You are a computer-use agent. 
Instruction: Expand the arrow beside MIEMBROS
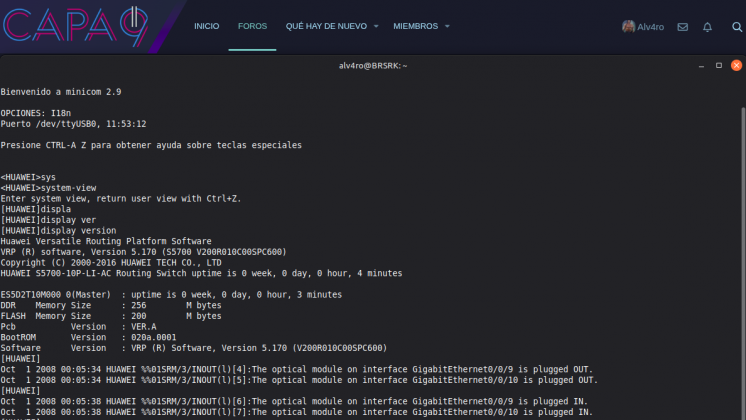[x=447, y=26]
